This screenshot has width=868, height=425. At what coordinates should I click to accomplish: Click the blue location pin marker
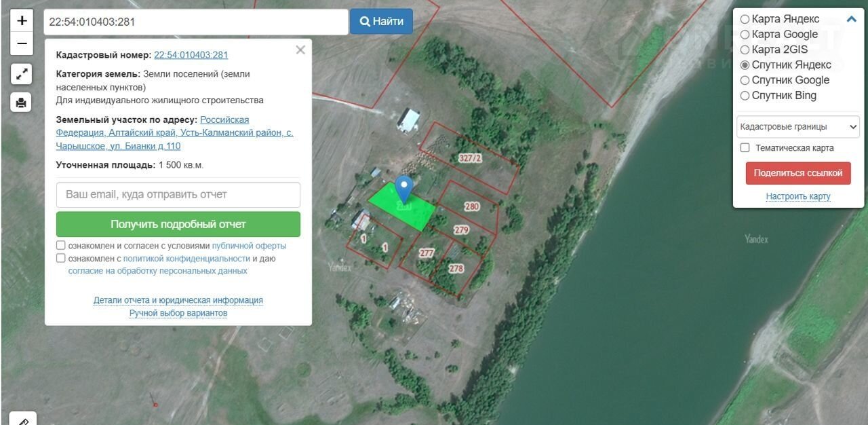coord(404,188)
